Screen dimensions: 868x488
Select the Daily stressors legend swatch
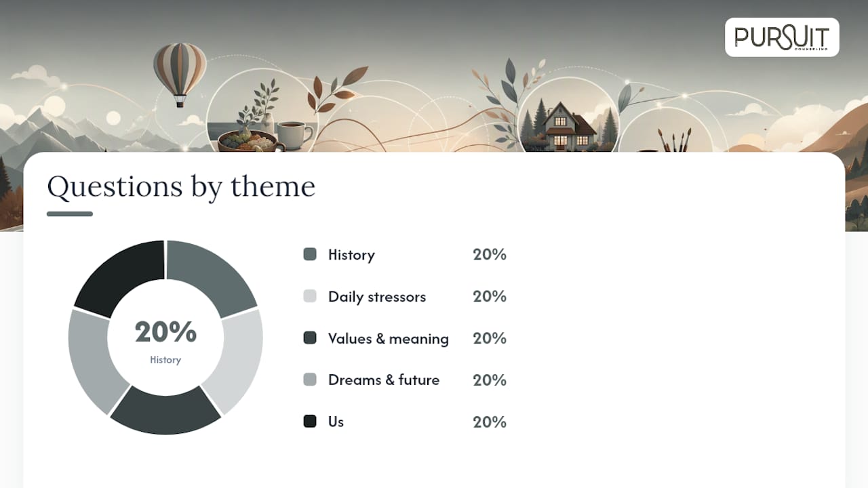click(x=310, y=296)
